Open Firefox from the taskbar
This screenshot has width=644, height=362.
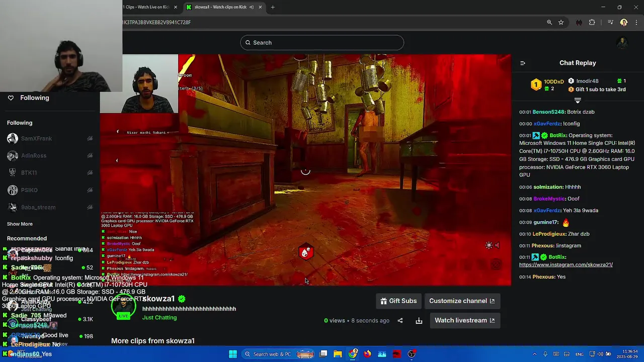coord(367,354)
